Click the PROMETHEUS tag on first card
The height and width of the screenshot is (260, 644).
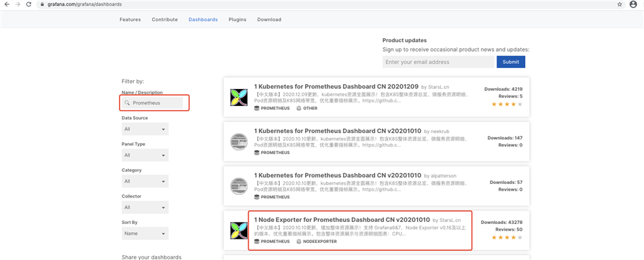275,109
